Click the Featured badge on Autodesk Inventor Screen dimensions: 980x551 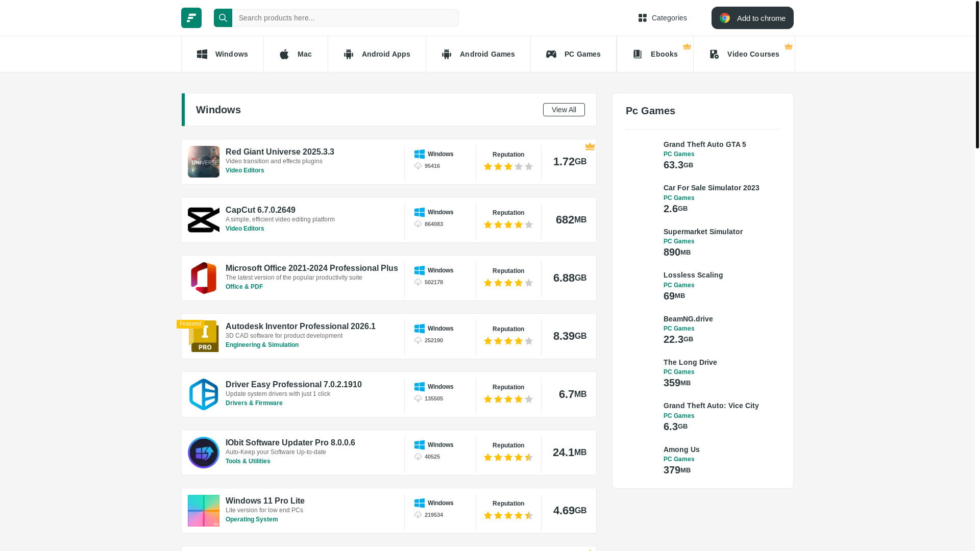tap(190, 324)
